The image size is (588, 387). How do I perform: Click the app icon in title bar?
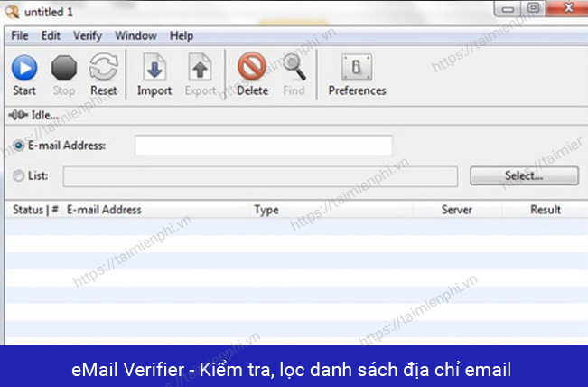(x=12, y=12)
